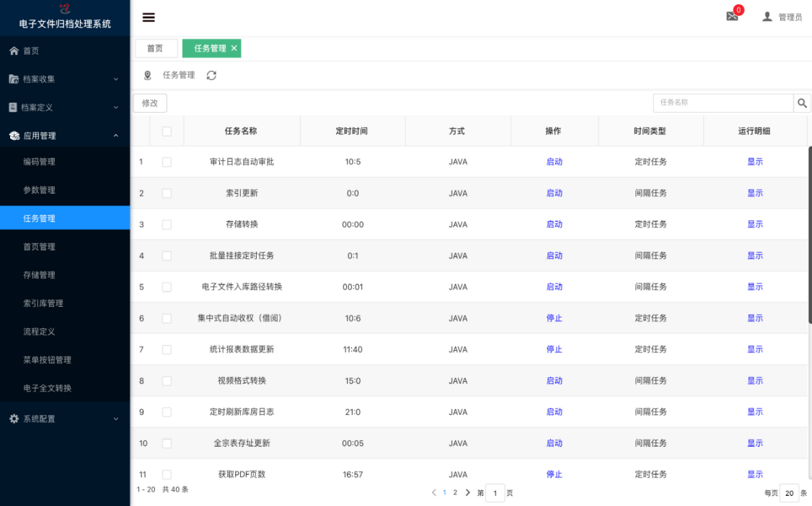Click the 管理员 user profile icon
This screenshot has height=506, width=812.
click(x=767, y=17)
